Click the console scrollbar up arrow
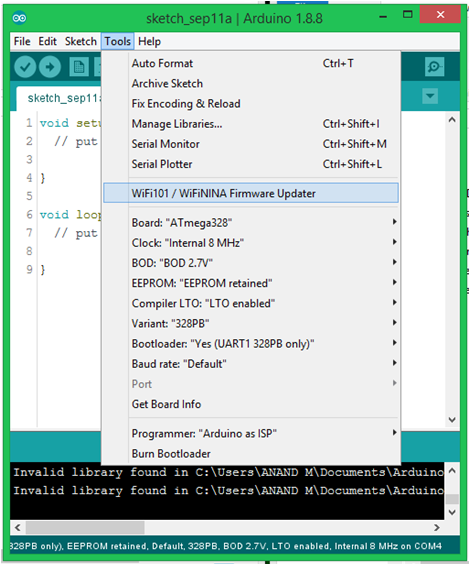The height and width of the screenshot is (565, 470). coord(452,471)
